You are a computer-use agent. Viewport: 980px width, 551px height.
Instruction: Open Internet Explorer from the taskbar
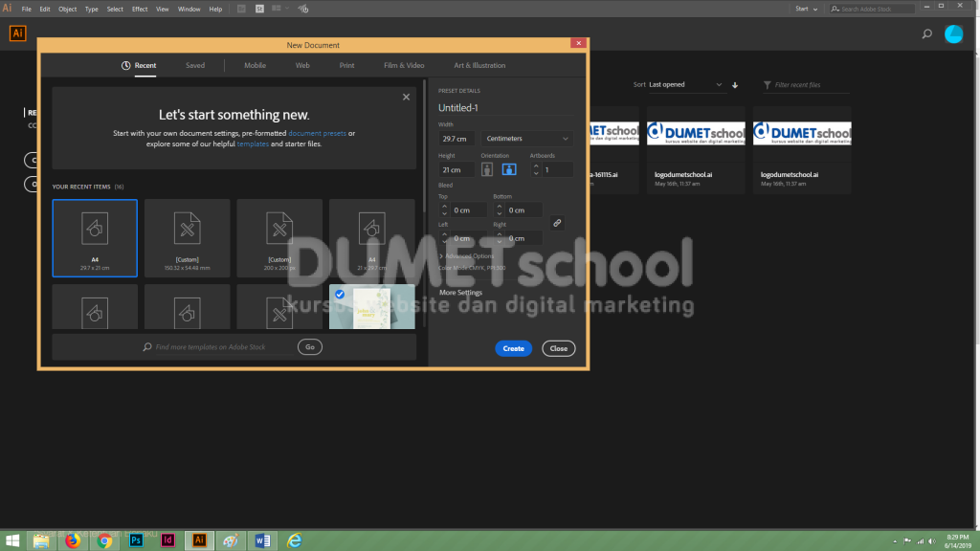[295, 540]
